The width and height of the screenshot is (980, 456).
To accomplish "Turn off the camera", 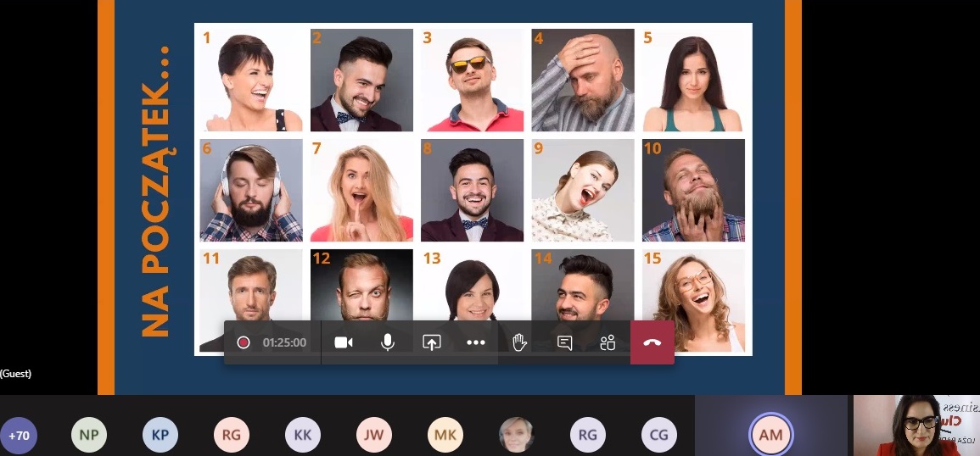I will coord(344,342).
